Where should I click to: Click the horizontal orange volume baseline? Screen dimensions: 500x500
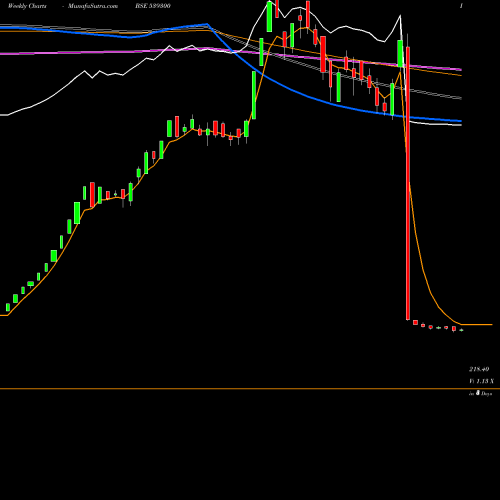pos(250,389)
